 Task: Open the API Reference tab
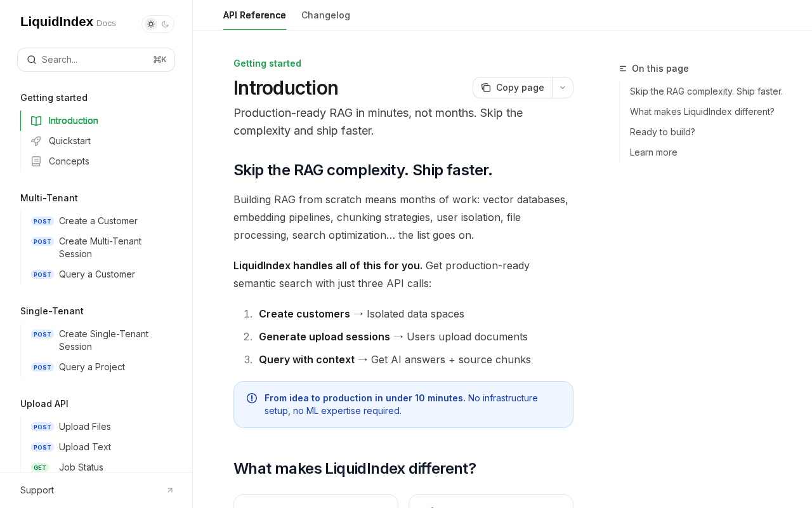[x=254, y=15]
